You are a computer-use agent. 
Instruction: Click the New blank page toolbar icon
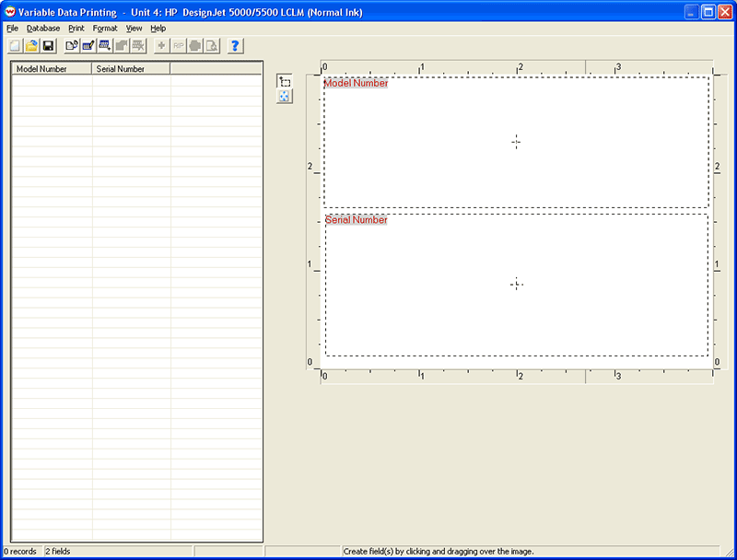tap(15, 46)
